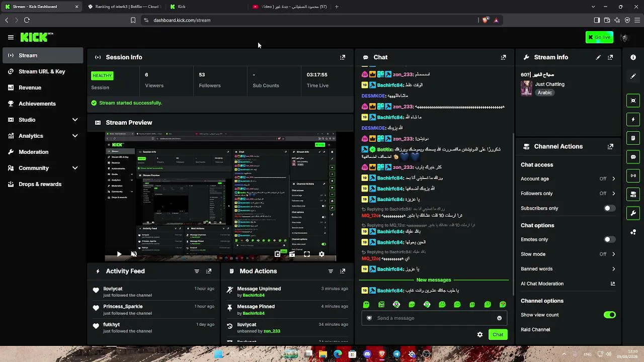Bookmark this page in the address bar
This screenshot has height=362, width=644.
tap(133, 20)
